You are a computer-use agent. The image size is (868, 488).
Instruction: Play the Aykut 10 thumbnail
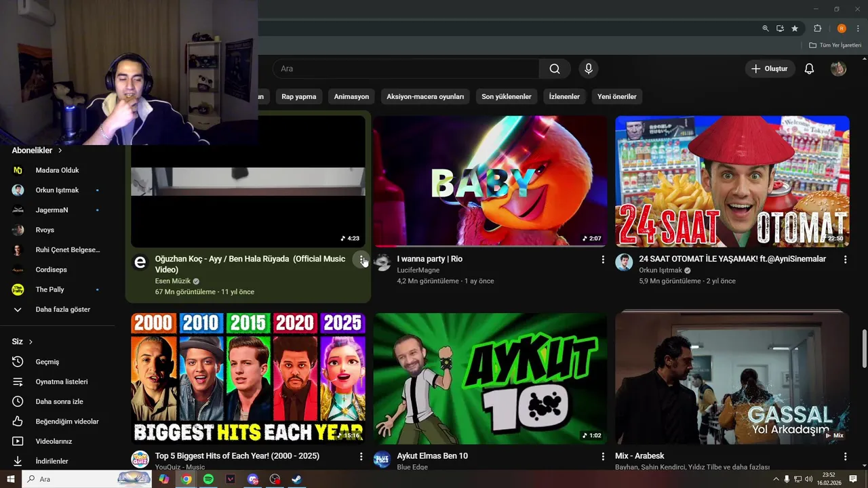point(490,378)
